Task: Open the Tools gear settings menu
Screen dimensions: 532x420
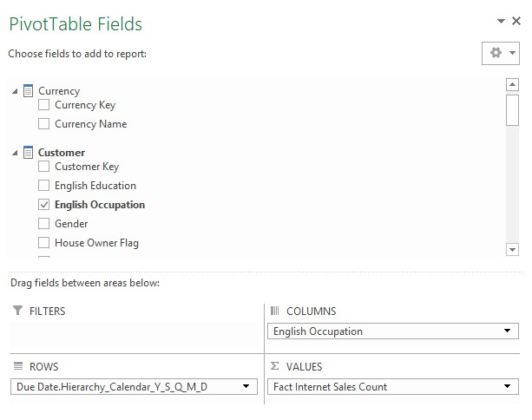Action: (500, 53)
